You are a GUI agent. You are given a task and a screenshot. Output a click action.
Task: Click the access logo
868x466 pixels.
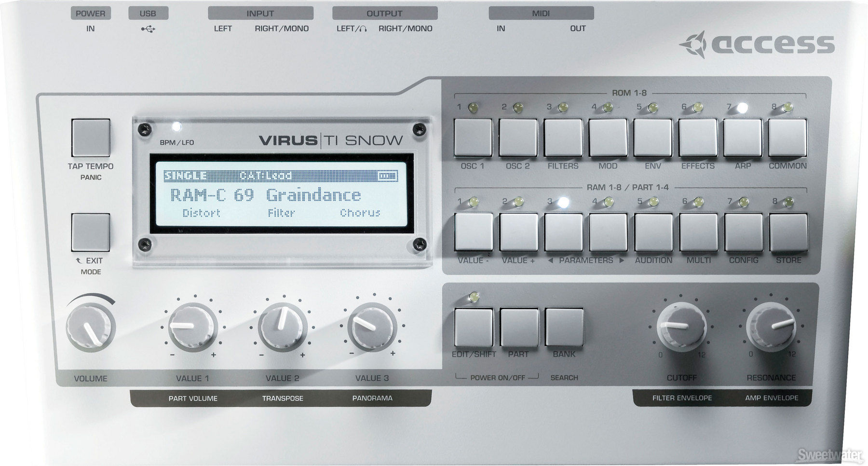coord(757,44)
